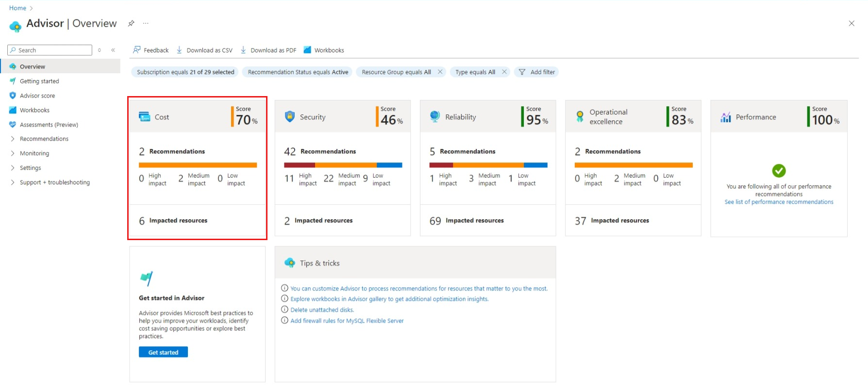Click info icon beside Delete unattached disks
Image resolution: width=868 pixels, height=391 pixels.
point(284,310)
